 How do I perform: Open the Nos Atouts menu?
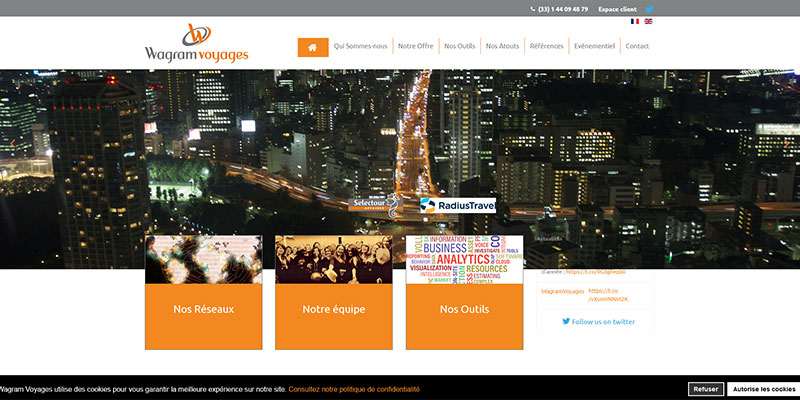click(503, 46)
